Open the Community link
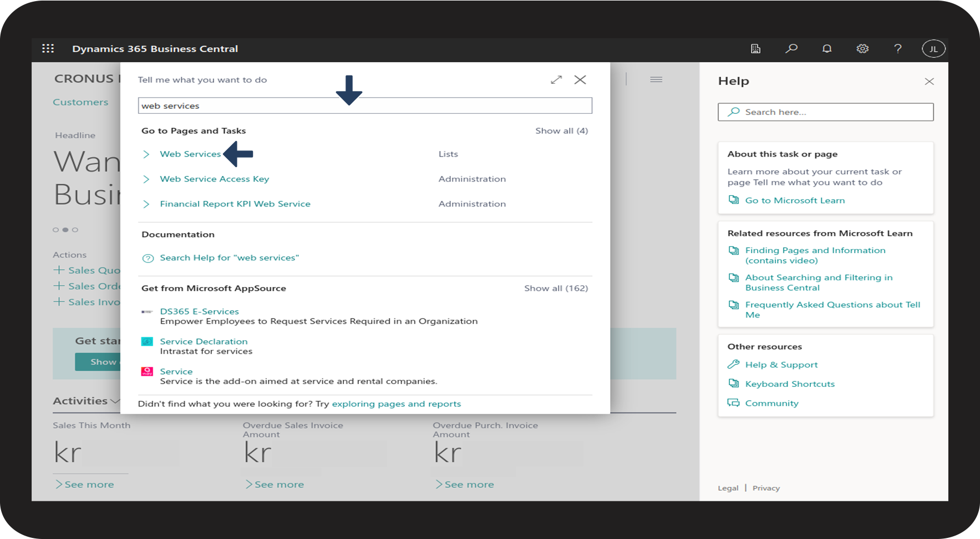 (x=771, y=404)
